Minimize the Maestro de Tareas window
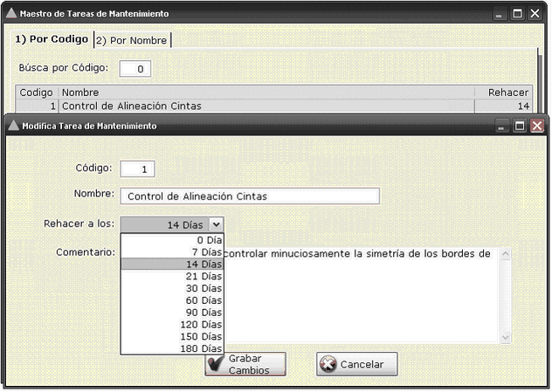The width and height of the screenshot is (552, 392). point(499,14)
